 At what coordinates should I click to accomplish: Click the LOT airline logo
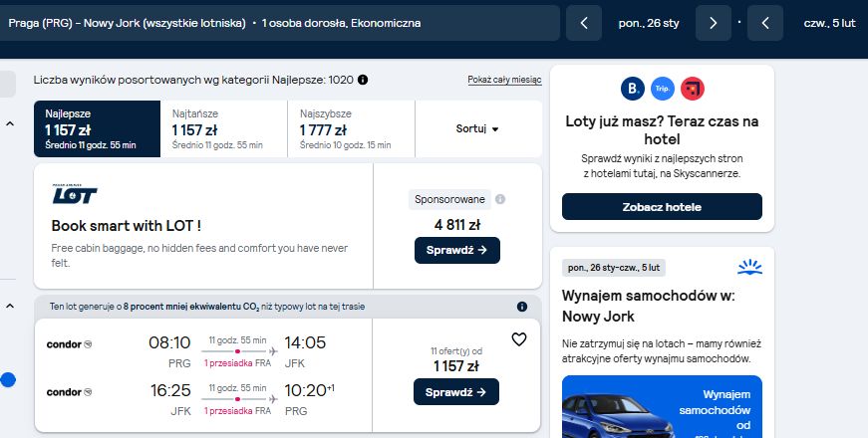(x=74, y=194)
